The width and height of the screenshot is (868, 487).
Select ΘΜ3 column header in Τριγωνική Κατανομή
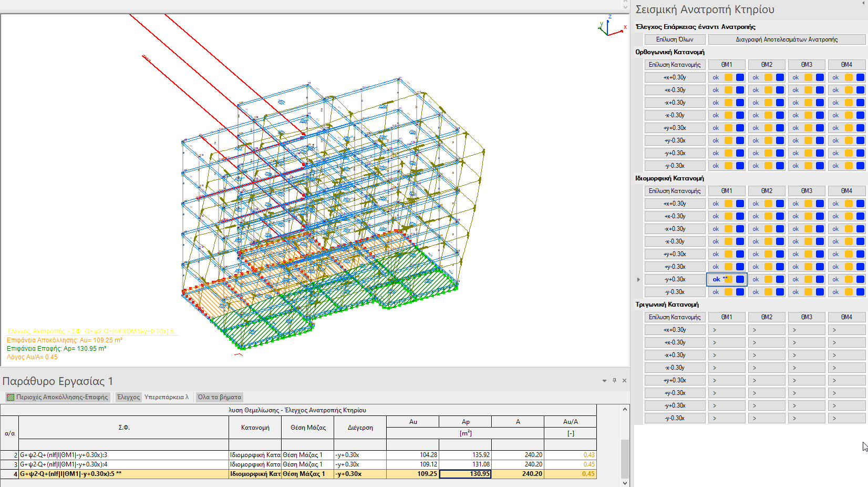[807, 317]
